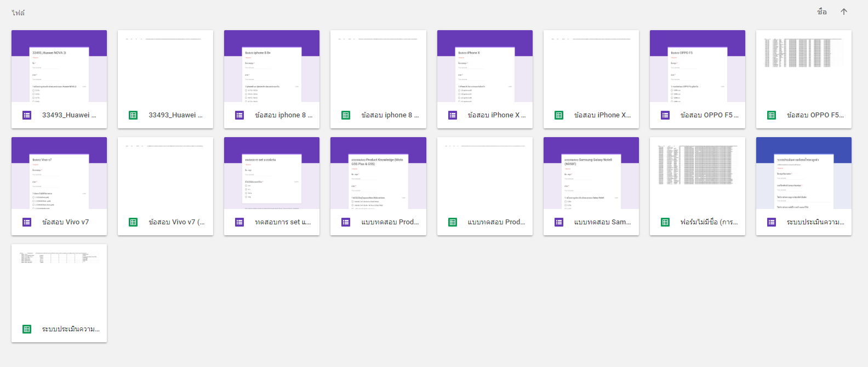Click name ระบบประเมินความ... next to Sheets icon
This screenshot has height=367, width=868.
(71, 329)
